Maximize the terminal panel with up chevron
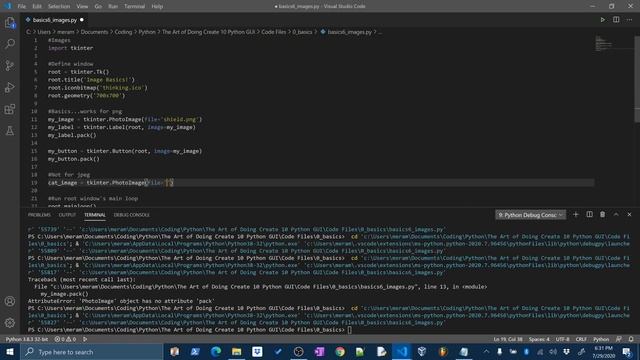 (x=616, y=214)
